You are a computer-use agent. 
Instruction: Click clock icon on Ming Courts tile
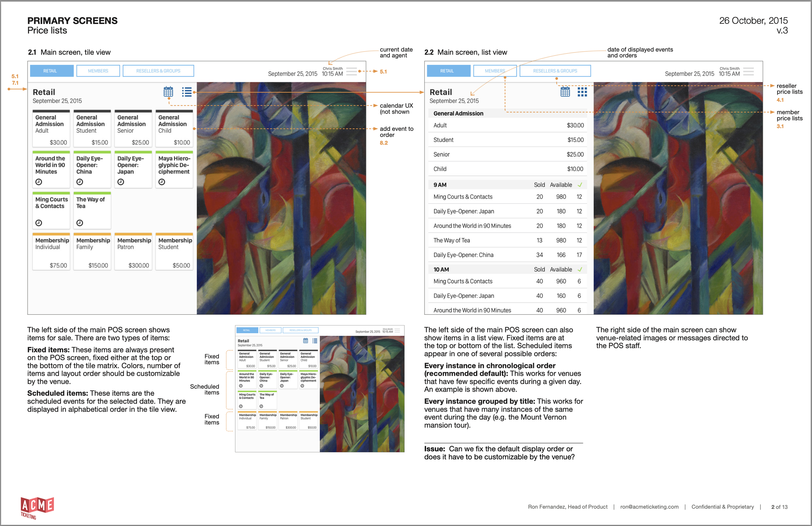click(x=39, y=223)
